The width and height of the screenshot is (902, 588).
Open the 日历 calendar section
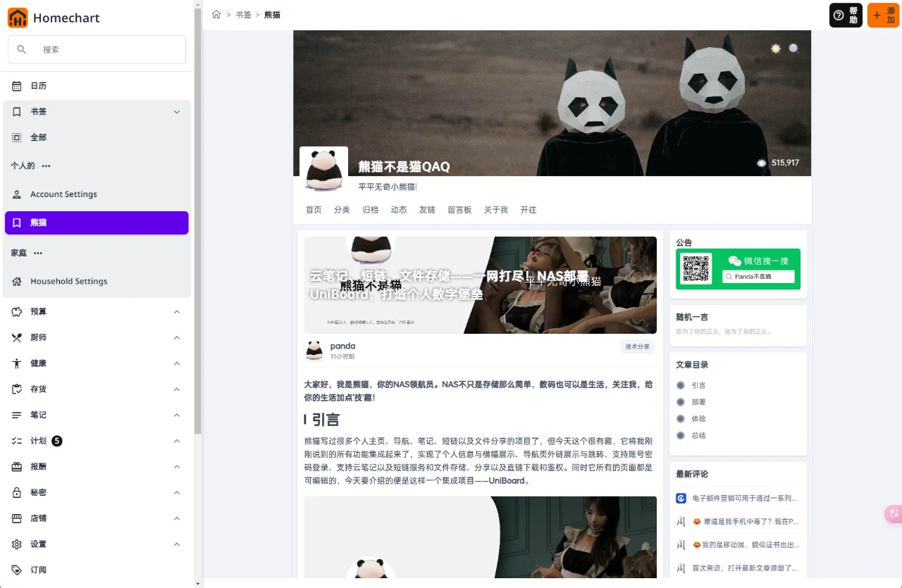coord(38,85)
